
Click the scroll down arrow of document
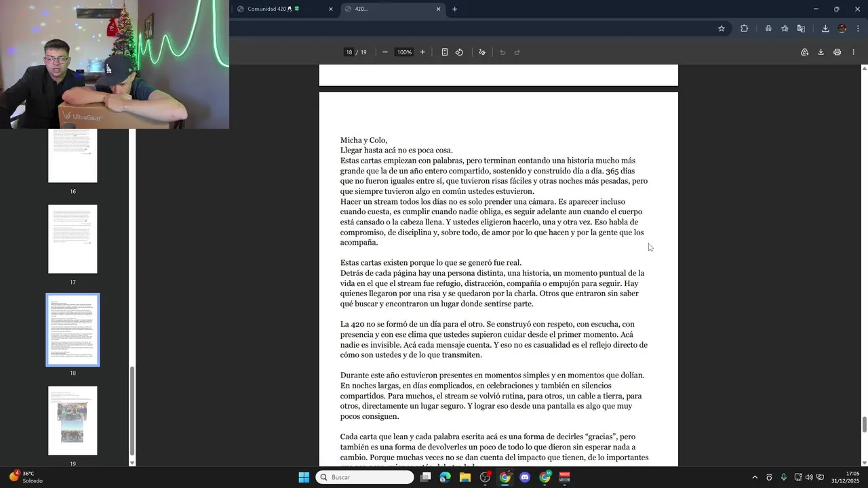[864, 463]
